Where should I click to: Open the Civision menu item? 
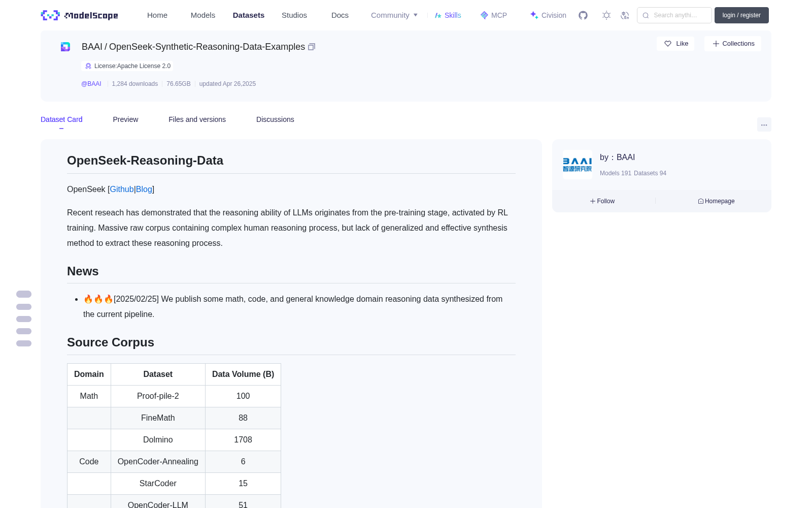pos(548,15)
